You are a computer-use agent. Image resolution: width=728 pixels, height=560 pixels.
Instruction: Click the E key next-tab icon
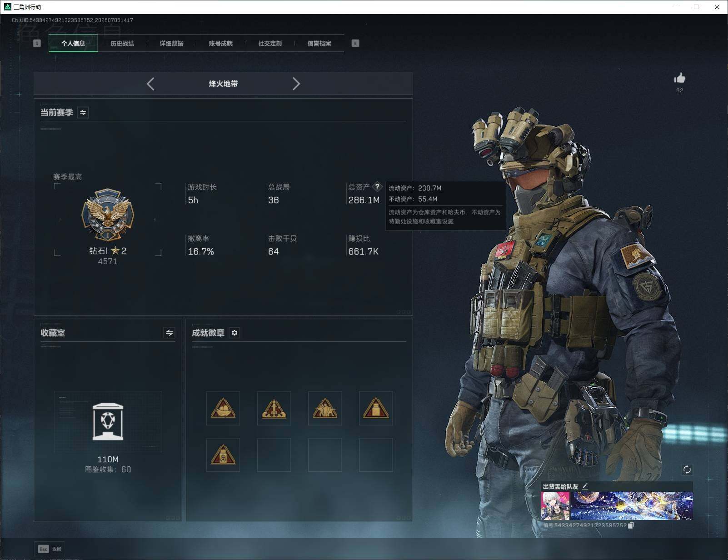coord(355,43)
